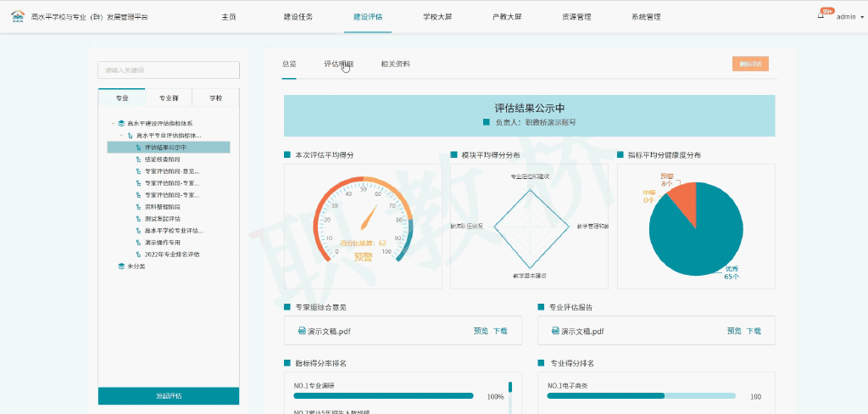Click the file icon in 专家组综合意见
Screen dimensions: 868x414
[302, 331]
